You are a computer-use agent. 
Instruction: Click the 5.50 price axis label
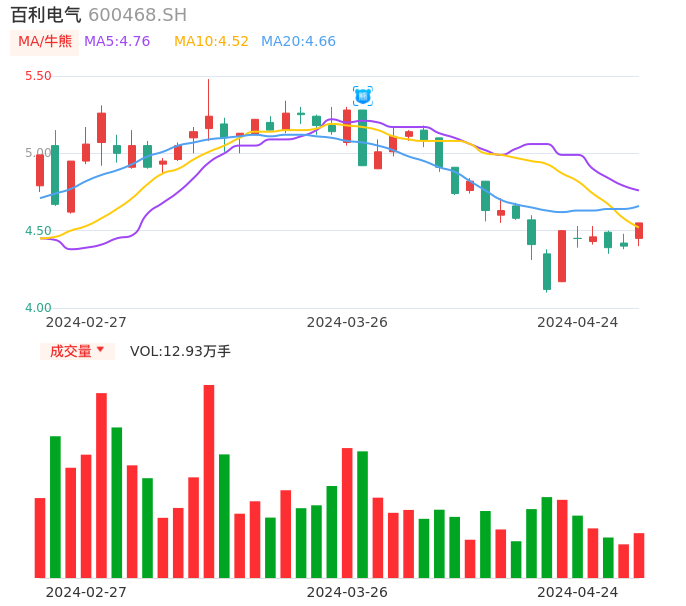pos(37,76)
